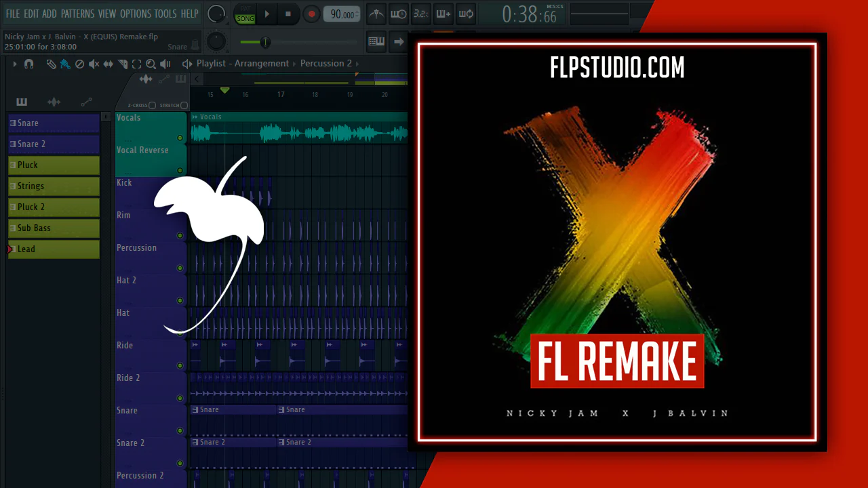Click the master volume knob
868x488 pixels.
click(216, 14)
